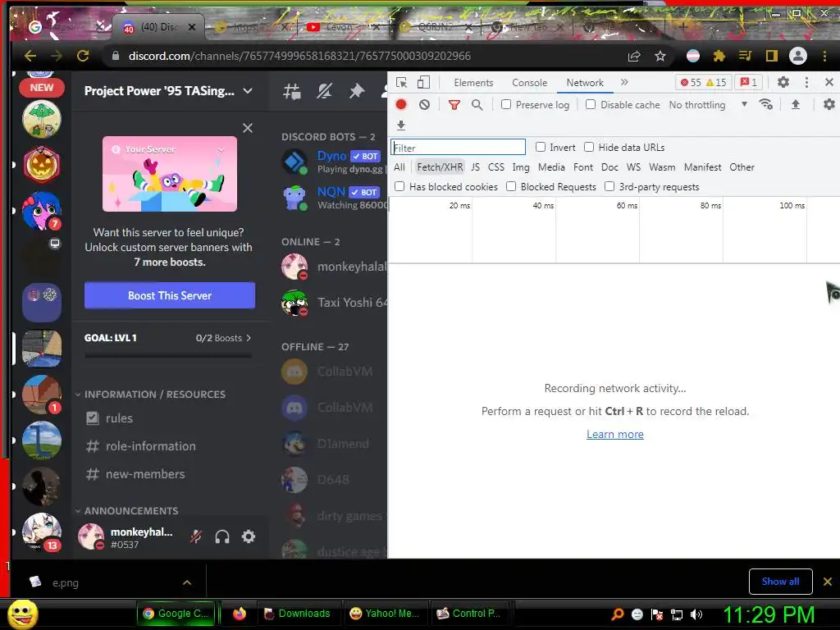This screenshot has width=840, height=630.
Task: Open Yahoo! Messenger in the taskbar
Action: click(385, 614)
